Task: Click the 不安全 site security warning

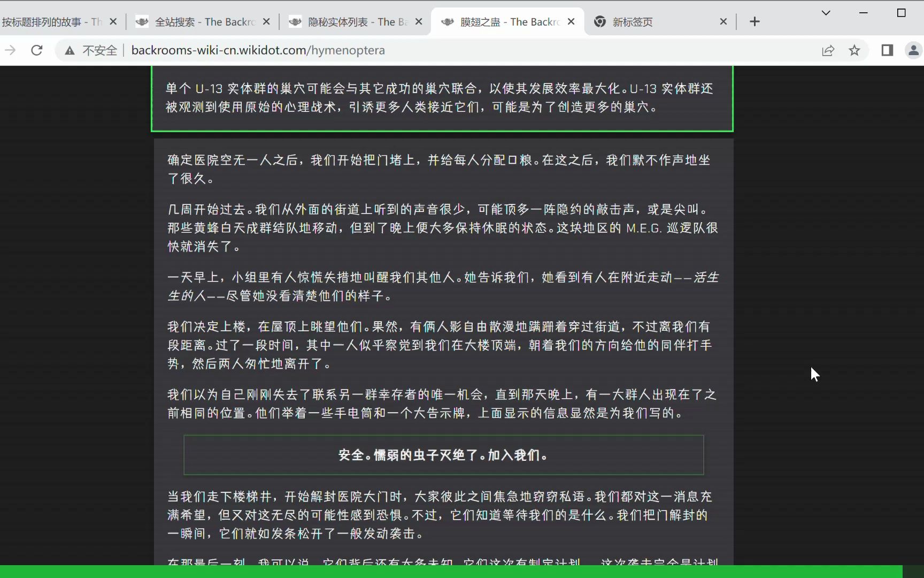Action: [x=91, y=50]
